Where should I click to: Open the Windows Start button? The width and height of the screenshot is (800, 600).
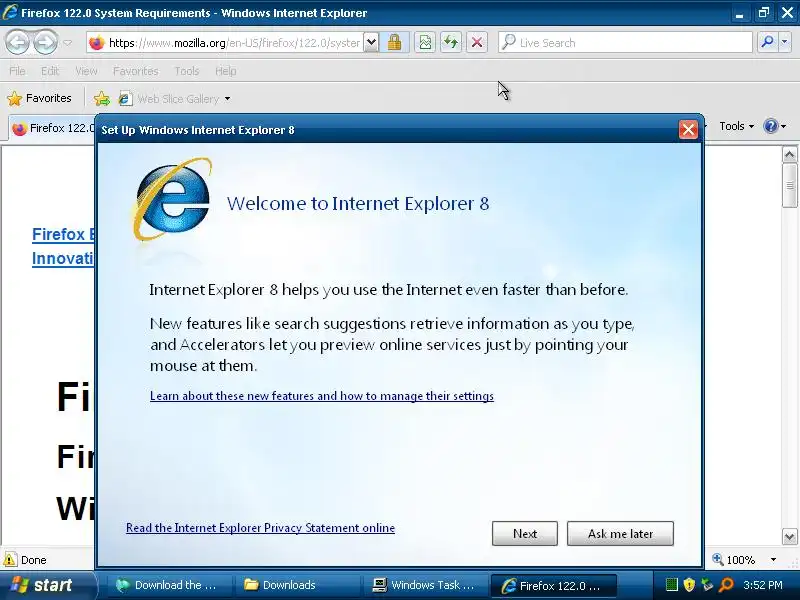coord(48,585)
